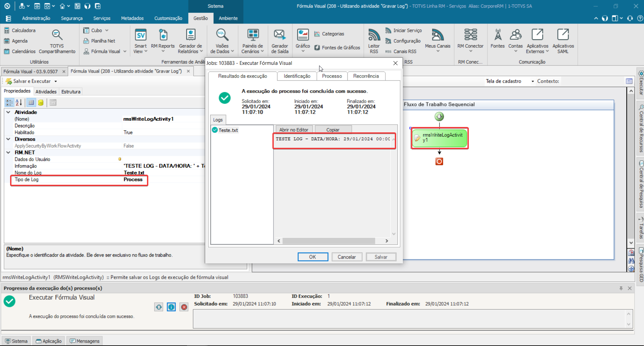Collapse the Atividade property group
This screenshot has width=644, height=346.
click(8, 112)
